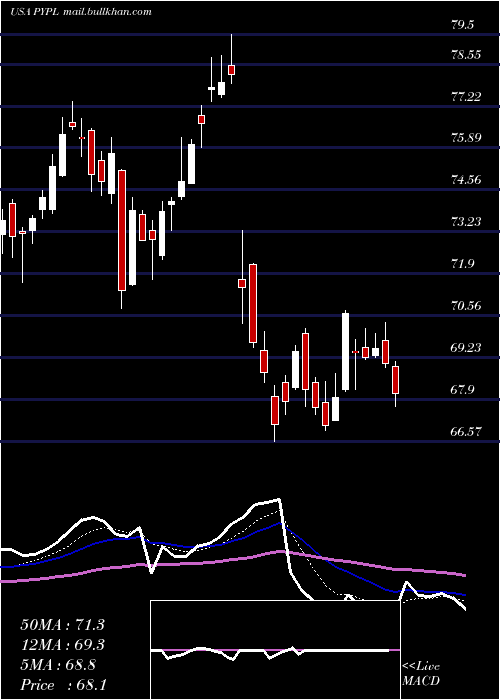
Task: Click the 71.9 price axis label
Action: [x=462, y=264]
